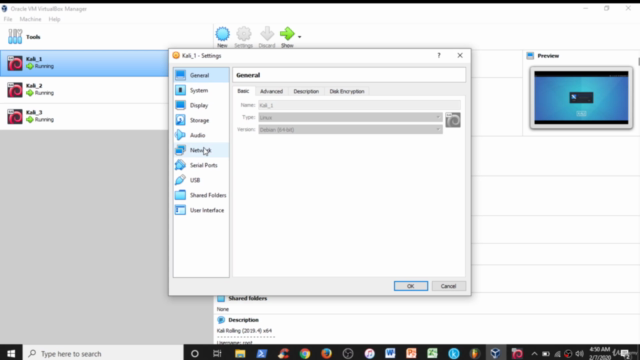
Task: Open the USB settings category
Action: pyautogui.click(x=201, y=180)
